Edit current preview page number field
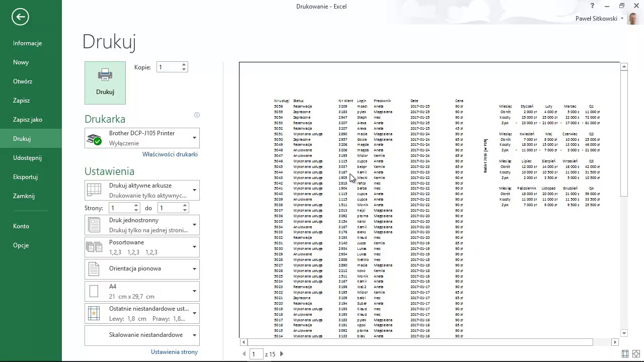 [x=256, y=354]
